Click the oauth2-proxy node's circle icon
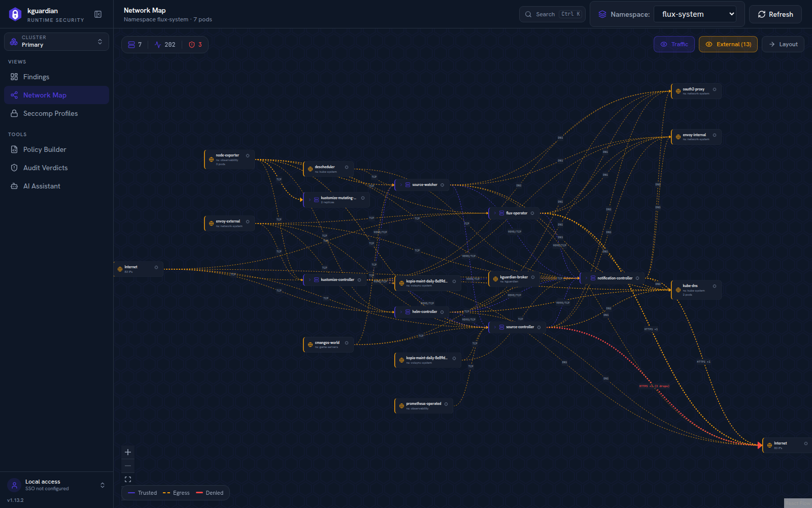This screenshot has width=812, height=508. 715,89
